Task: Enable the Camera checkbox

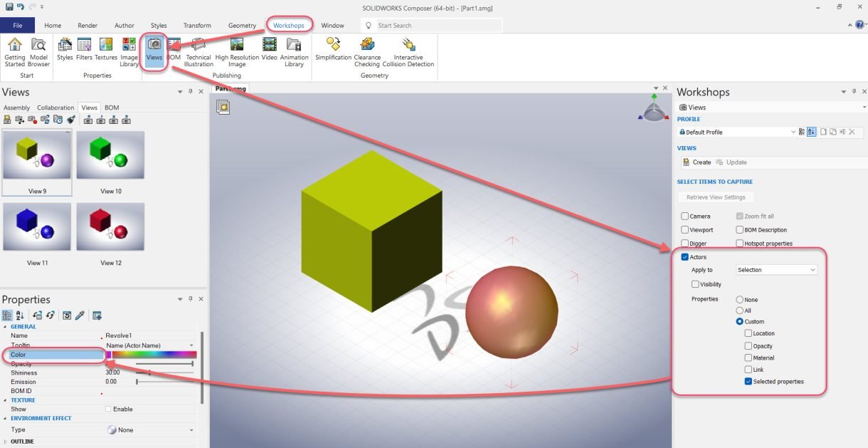Action: 684,216
